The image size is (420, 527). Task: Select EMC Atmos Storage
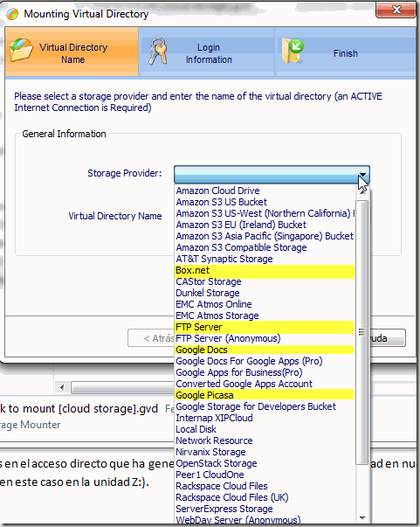[265, 316]
